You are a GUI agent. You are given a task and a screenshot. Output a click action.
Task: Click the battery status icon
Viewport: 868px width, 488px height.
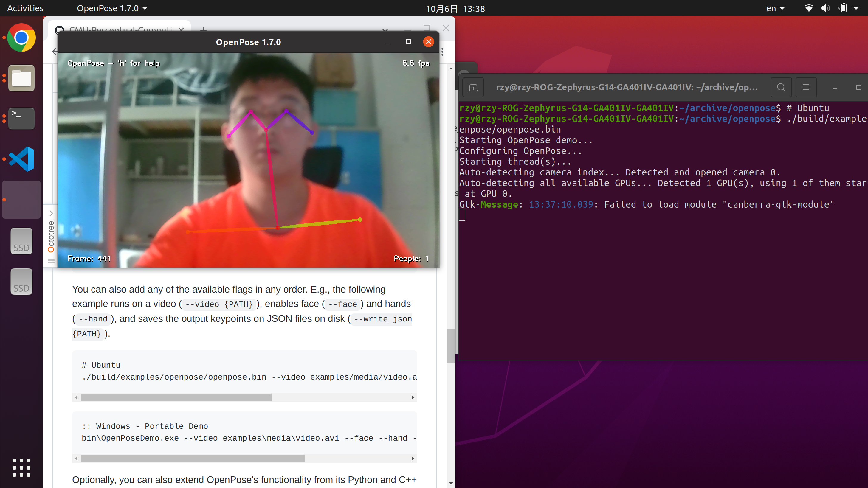coord(842,8)
